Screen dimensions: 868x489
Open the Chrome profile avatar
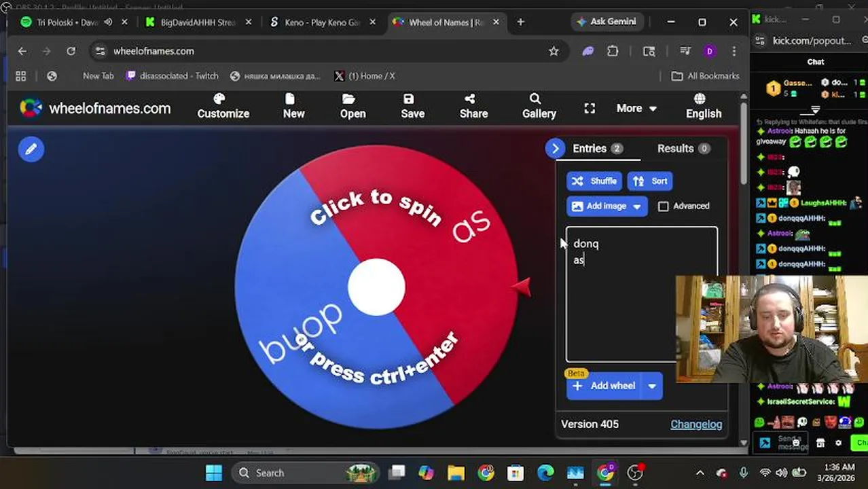[x=709, y=51]
